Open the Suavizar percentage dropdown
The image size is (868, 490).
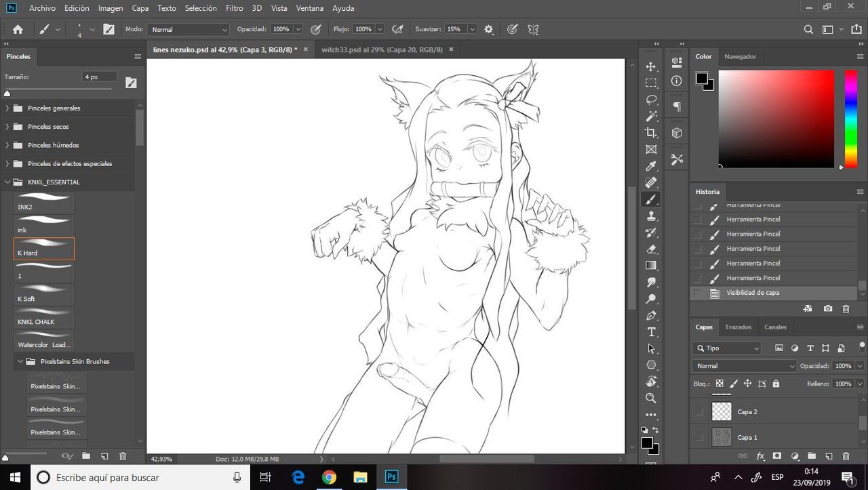471,29
